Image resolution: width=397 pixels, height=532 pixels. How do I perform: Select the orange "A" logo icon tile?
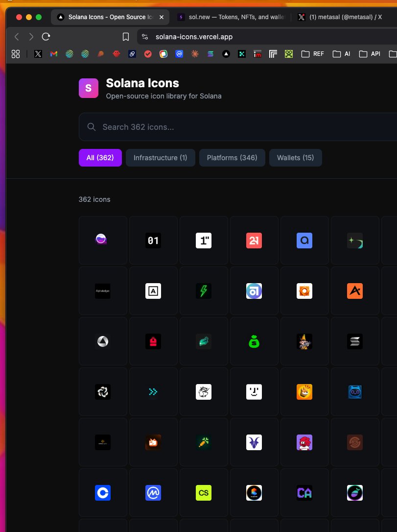click(x=355, y=291)
